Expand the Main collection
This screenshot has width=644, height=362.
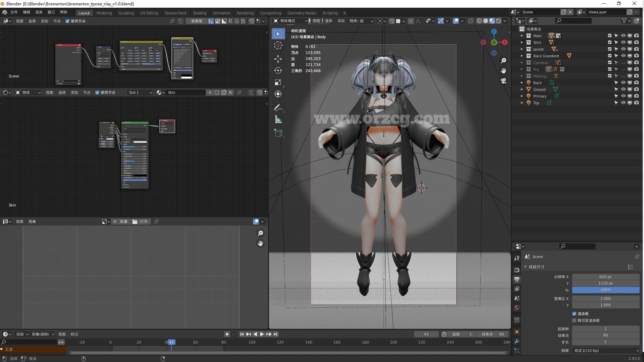coord(522,36)
